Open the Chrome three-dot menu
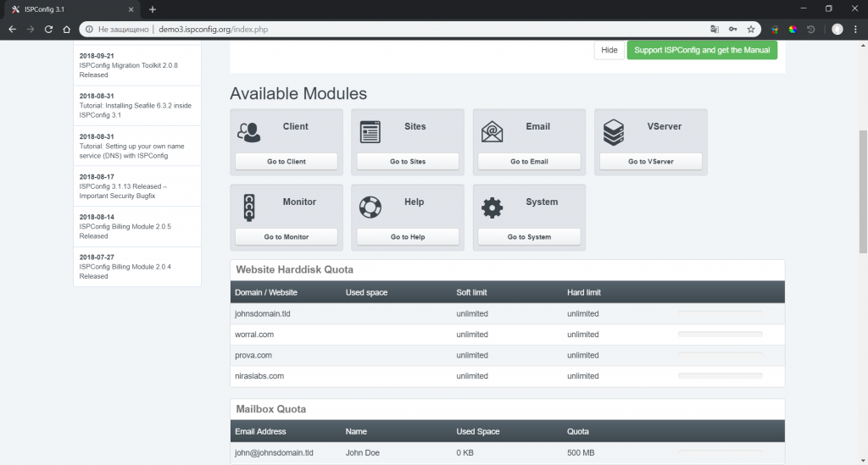Screen dimensions: 868x465 coord(855,30)
